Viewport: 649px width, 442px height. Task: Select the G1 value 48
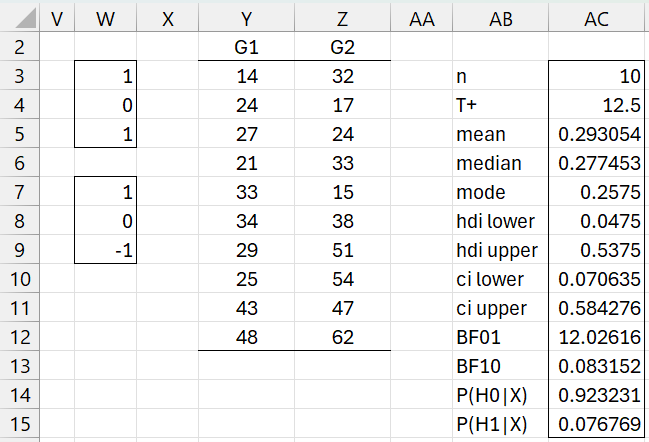point(246,337)
